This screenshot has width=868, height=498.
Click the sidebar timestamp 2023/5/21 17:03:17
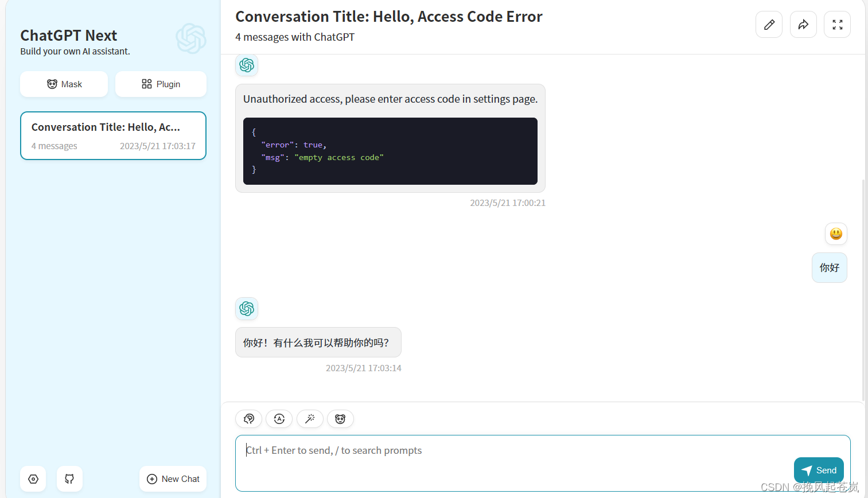[x=158, y=146]
